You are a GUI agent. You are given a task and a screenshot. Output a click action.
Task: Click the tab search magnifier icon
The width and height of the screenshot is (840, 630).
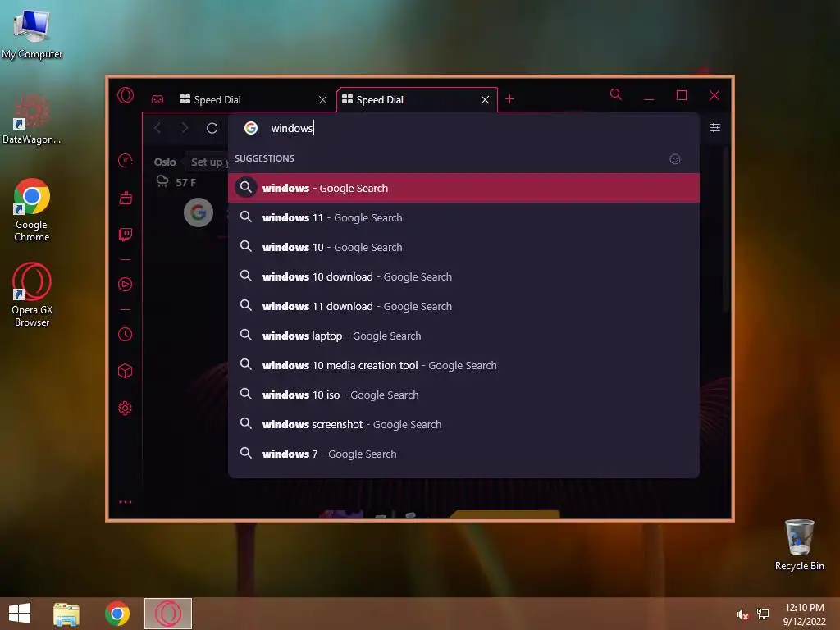pyautogui.click(x=616, y=95)
